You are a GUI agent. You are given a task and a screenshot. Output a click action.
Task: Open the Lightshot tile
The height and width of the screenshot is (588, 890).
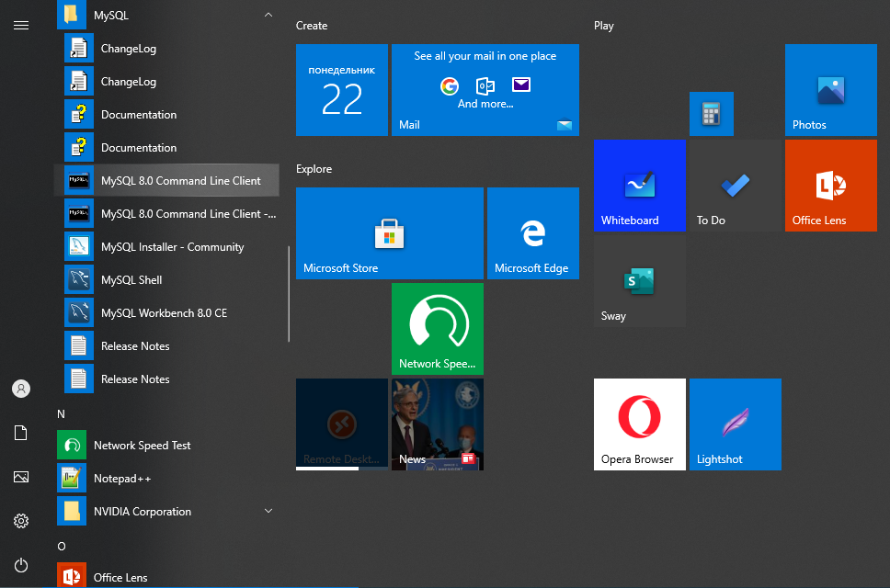pyautogui.click(x=735, y=424)
